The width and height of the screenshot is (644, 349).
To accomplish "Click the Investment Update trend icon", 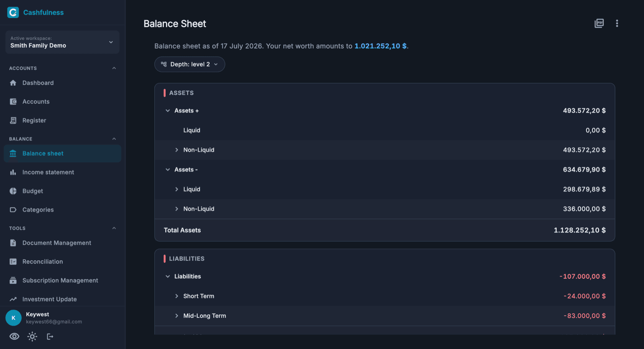I will point(13,299).
